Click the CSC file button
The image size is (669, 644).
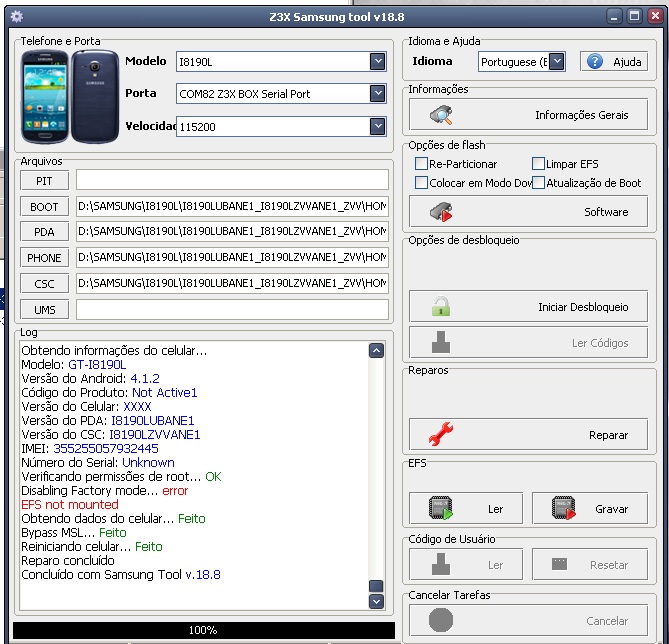click(44, 284)
